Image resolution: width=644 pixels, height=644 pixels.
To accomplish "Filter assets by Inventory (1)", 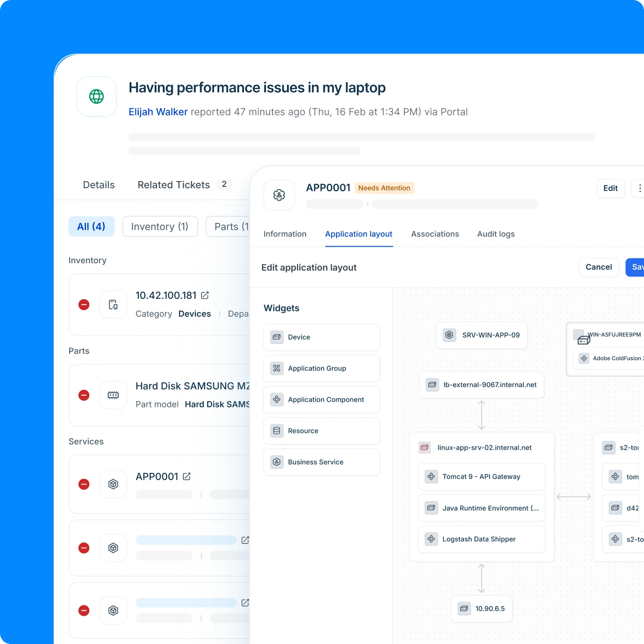I will pyautogui.click(x=160, y=226).
